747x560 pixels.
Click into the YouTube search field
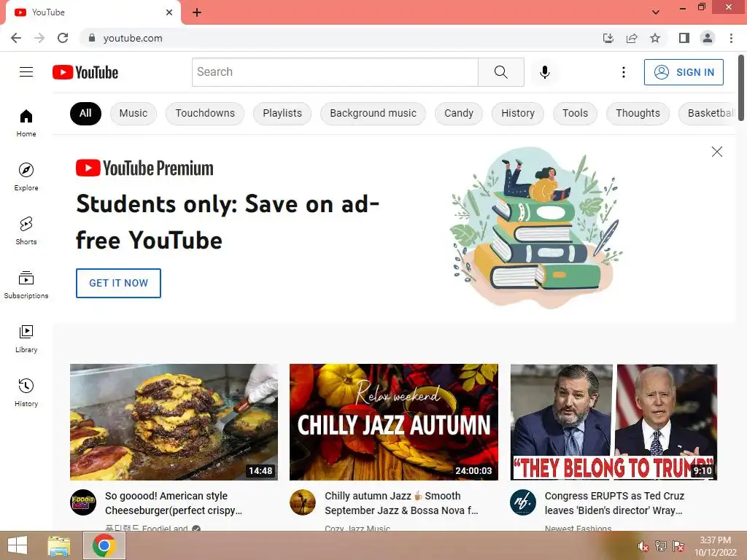click(x=335, y=72)
